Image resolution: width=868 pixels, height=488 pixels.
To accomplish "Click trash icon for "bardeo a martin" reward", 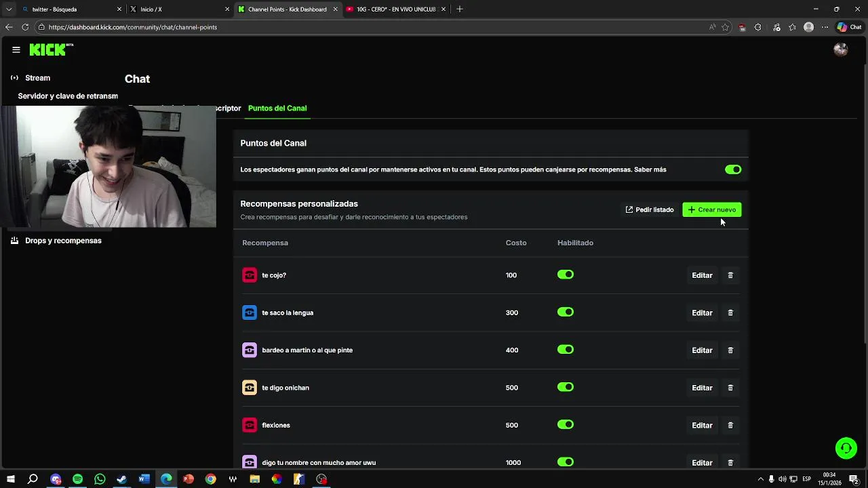I will 730,350.
